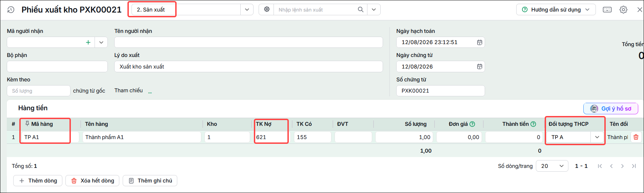Screen dimensions: 644x193
Task: Add new recipient with green plus icon
Action: tap(88, 42)
